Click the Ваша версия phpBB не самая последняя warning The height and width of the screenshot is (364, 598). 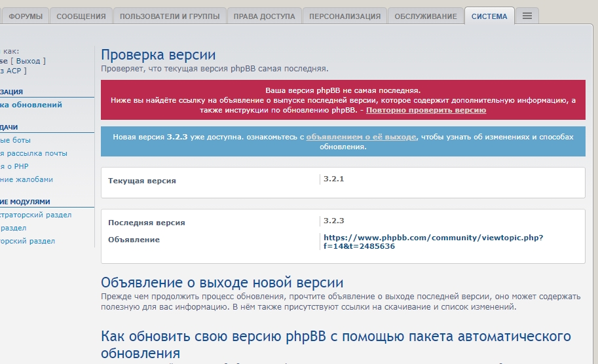[343, 90]
